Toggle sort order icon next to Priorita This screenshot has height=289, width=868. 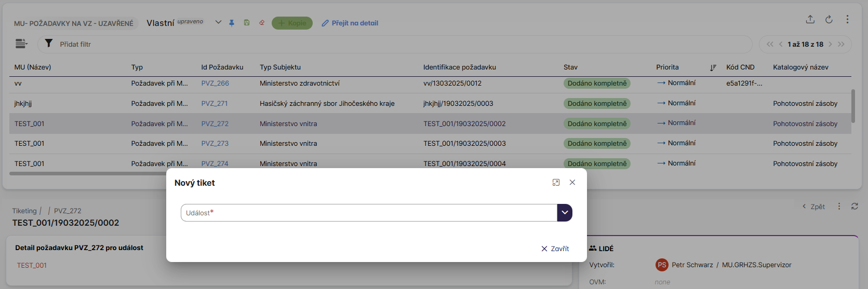pyautogui.click(x=713, y=67)
